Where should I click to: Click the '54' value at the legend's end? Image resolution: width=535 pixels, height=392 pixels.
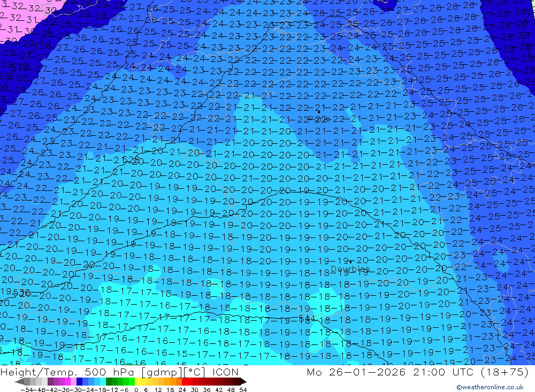tap(243, 390)
